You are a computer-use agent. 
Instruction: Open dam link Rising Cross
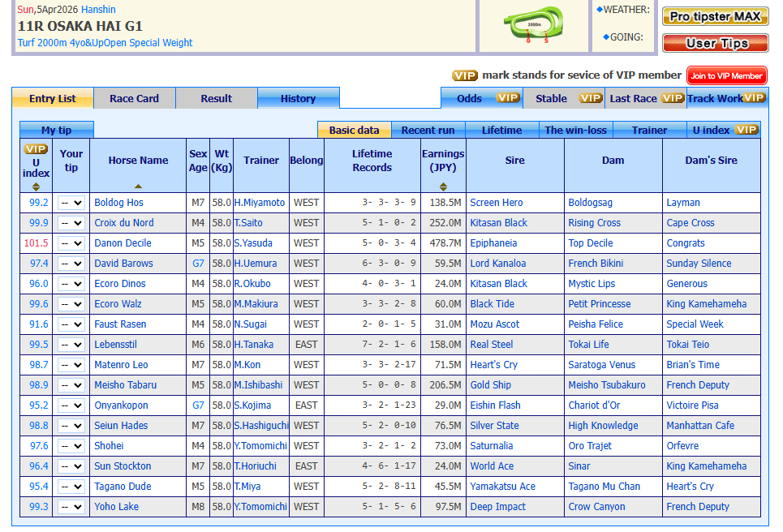[x=594, y=222]
